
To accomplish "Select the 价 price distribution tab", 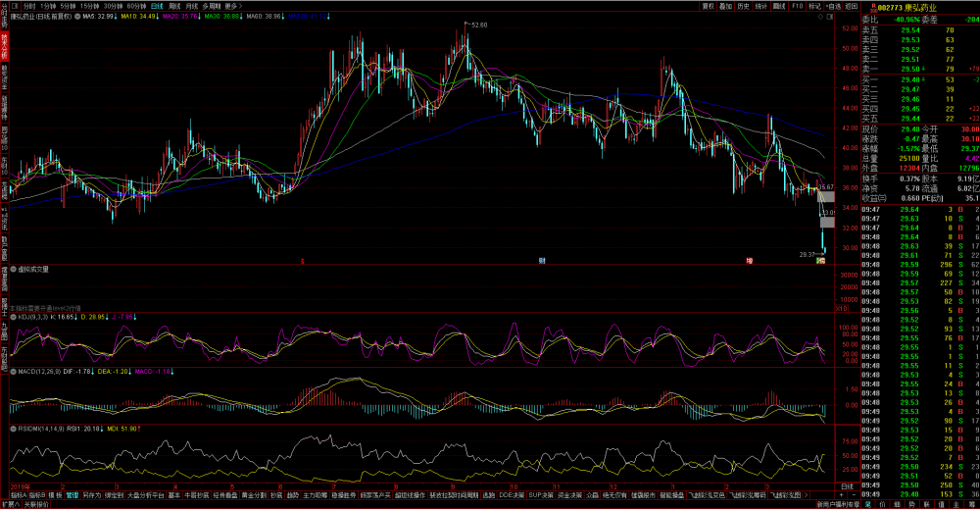I will click(x=883, y=504).
